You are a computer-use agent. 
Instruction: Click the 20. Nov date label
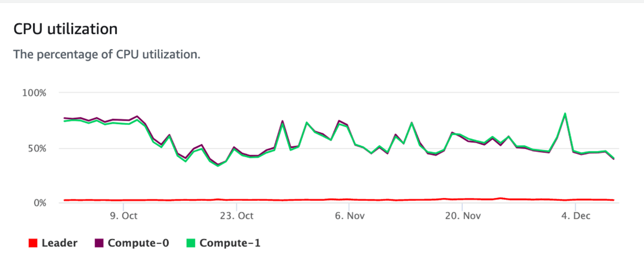click(x=462, y=216)
